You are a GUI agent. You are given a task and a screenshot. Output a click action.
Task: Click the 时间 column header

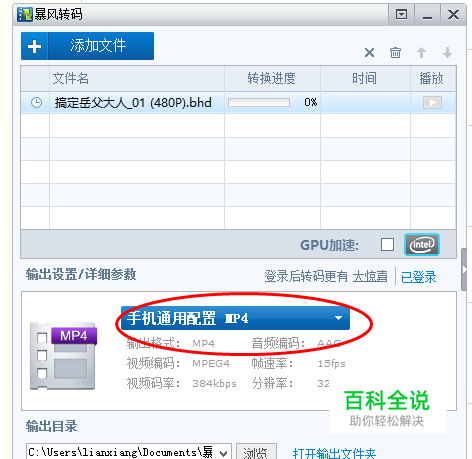pos(364,79)
